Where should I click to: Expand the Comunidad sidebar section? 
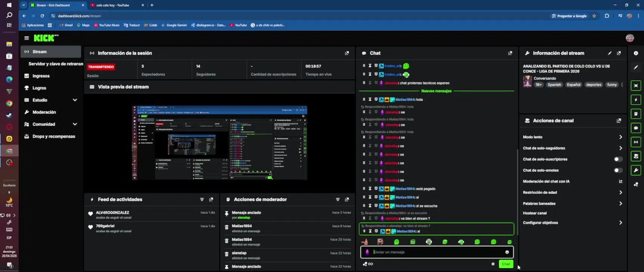(x=75, y=124)
